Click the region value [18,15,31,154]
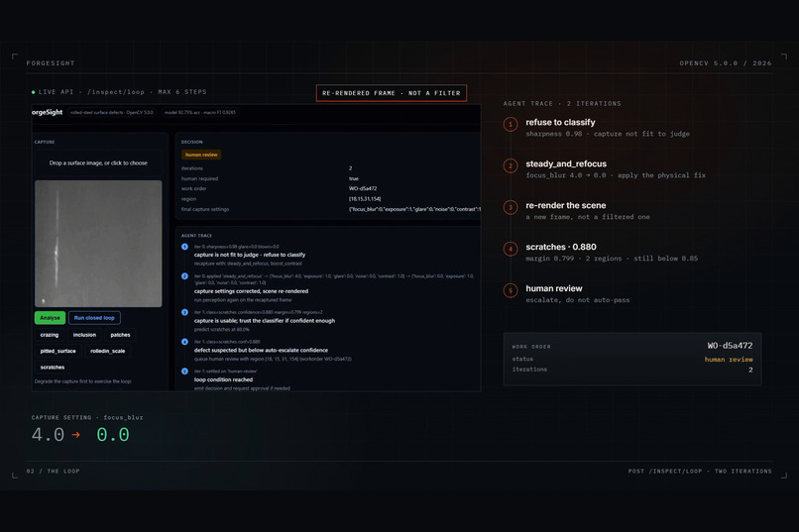 point(365,199)
